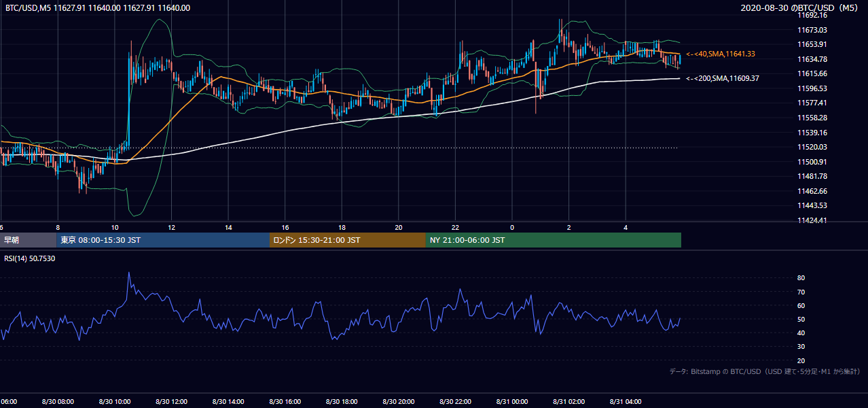Click price axis label 11443.53
Viewport: 868px width, 408px height.
pyautogui.click(x=812, y=205)
